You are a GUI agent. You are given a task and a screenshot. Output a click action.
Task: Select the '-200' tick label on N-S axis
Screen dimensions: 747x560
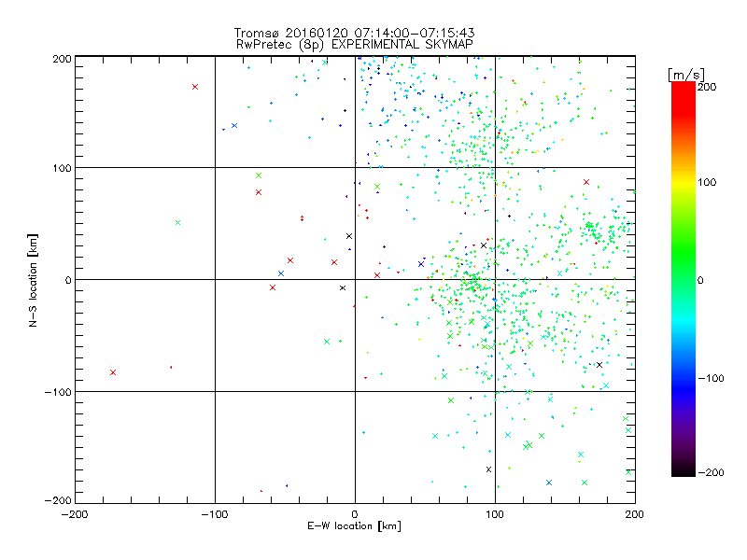pyautogui.click(x=58, y=500)
